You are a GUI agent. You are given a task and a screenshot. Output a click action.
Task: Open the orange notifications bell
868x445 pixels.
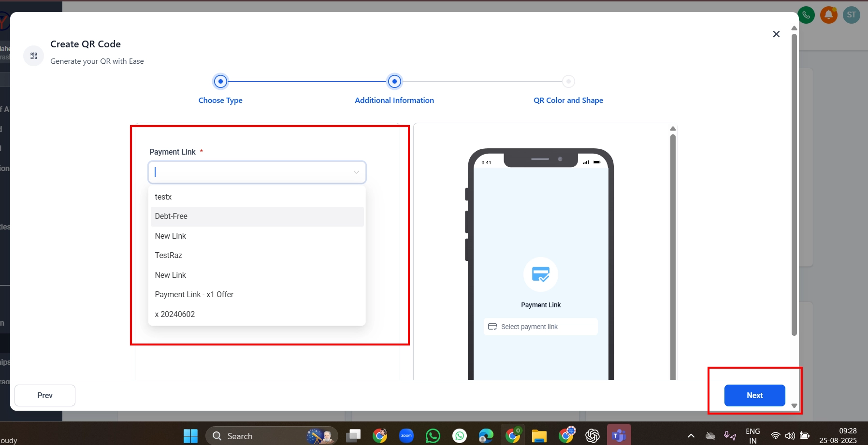point(828,15)
